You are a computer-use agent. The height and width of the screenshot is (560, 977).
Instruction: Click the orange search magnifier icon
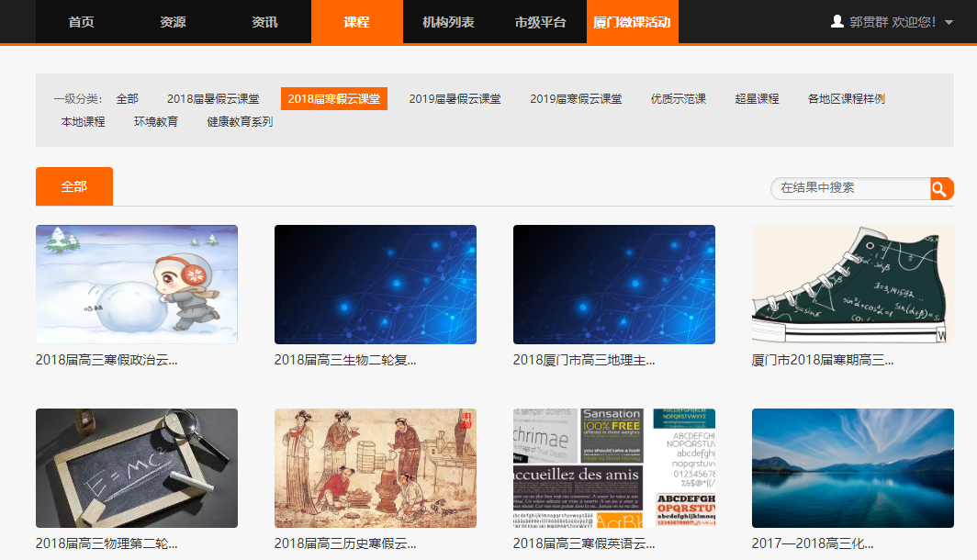941,189
